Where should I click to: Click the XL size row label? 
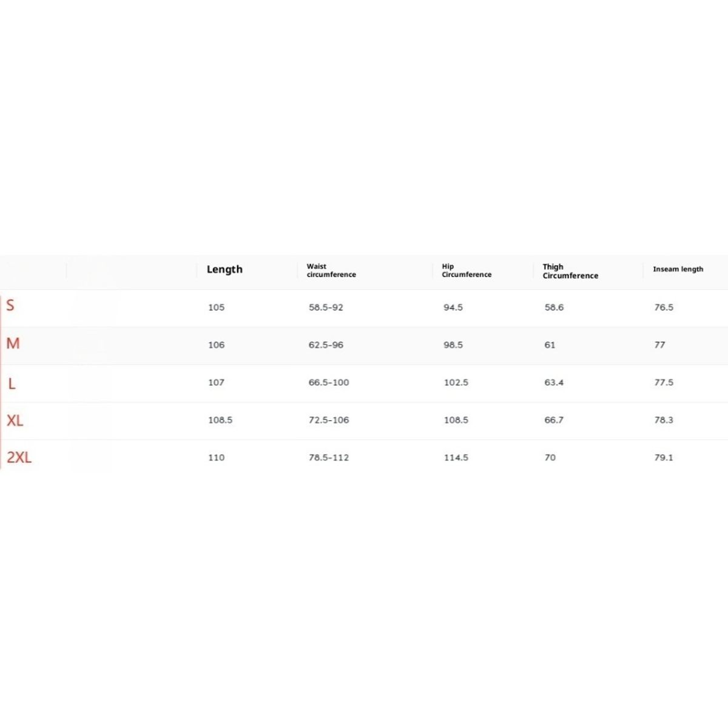tap(15, 420)
